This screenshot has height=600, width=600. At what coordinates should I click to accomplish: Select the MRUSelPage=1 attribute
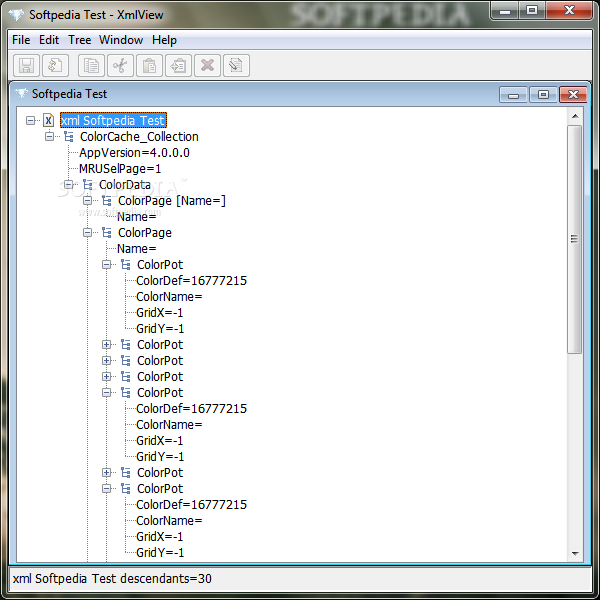pos(120,169)
